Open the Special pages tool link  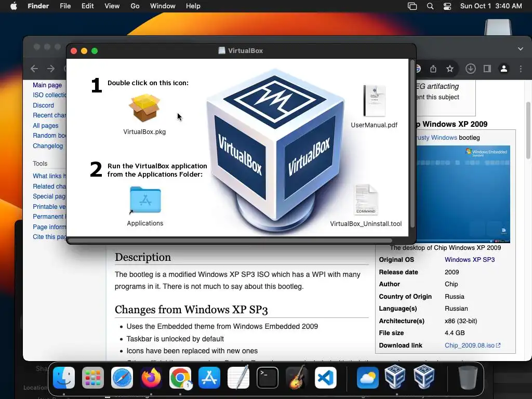click(x=49, y=196)
